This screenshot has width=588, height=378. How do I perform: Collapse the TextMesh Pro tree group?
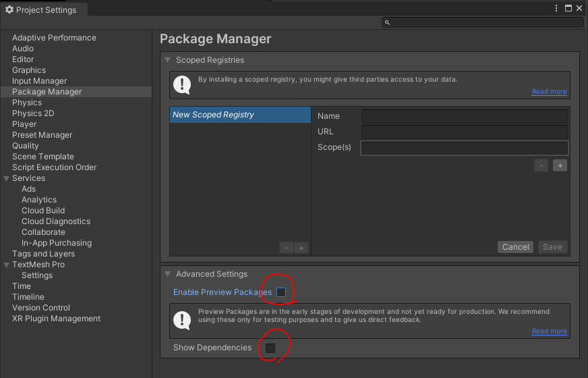(x=6, y=265)
